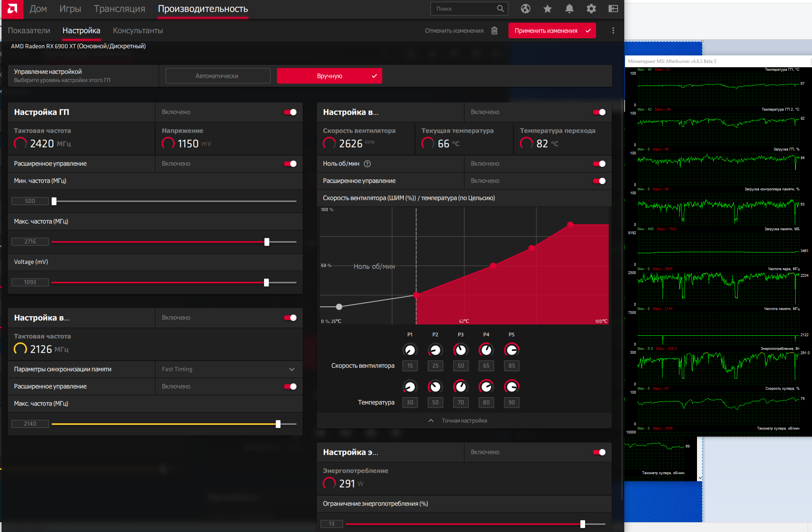
Task: Click the Макс. частота GPU slider handle
Action: point(267,242)
